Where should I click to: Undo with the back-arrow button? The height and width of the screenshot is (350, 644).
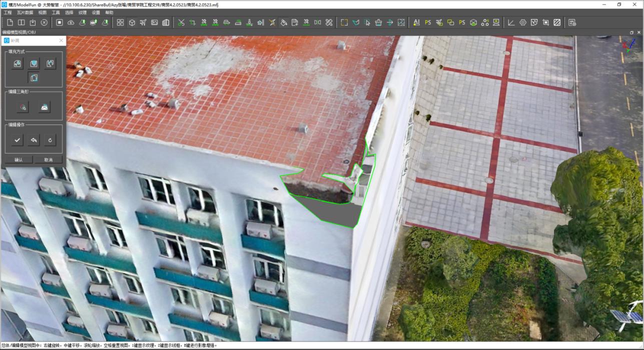[34, 140]
